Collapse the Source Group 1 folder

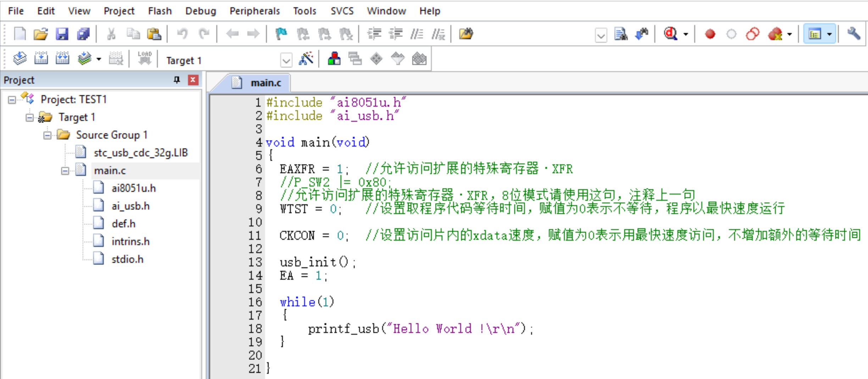pos(47,135)
